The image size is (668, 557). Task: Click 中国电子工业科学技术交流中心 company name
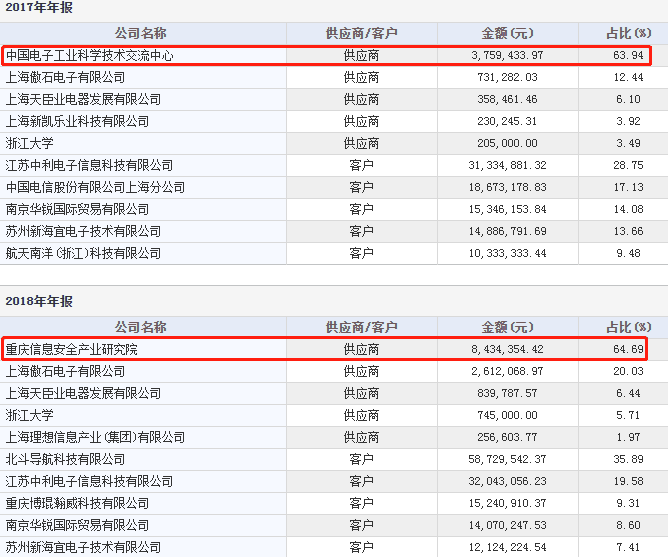[x=89, y=55]
